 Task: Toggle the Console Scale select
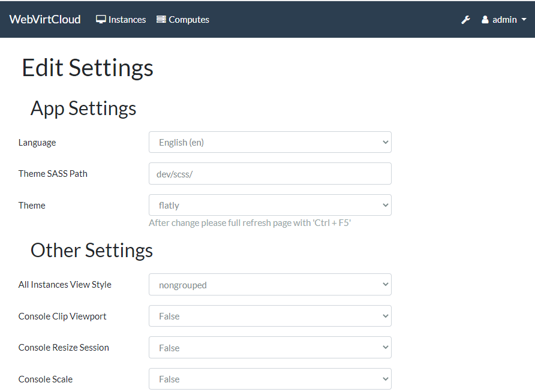[270, 379]
